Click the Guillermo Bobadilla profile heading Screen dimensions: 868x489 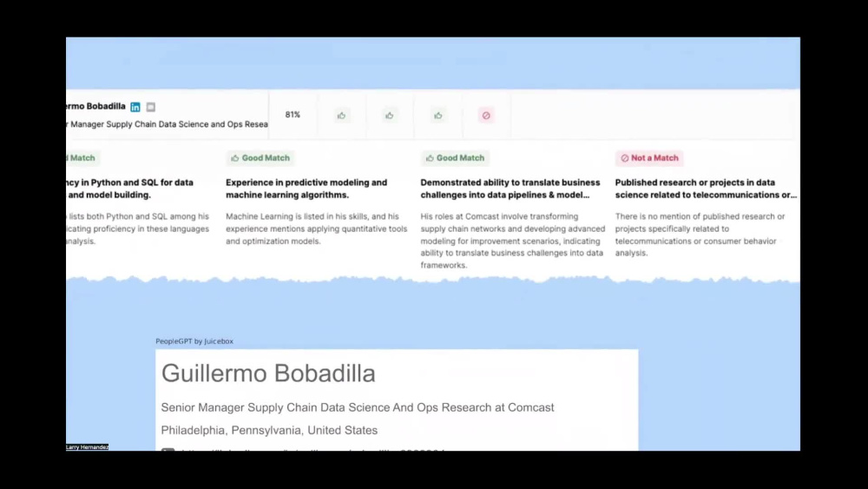[x=268, y=373]
